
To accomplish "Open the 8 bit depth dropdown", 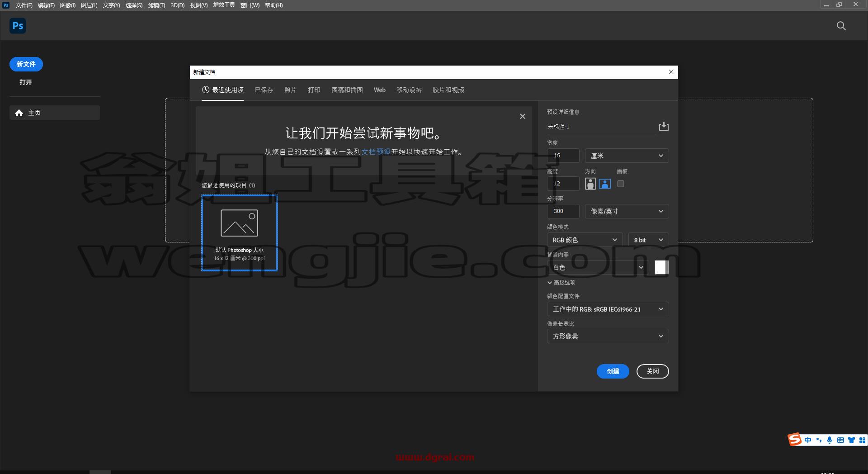I will pyautogui.click(x=648, y=240).
